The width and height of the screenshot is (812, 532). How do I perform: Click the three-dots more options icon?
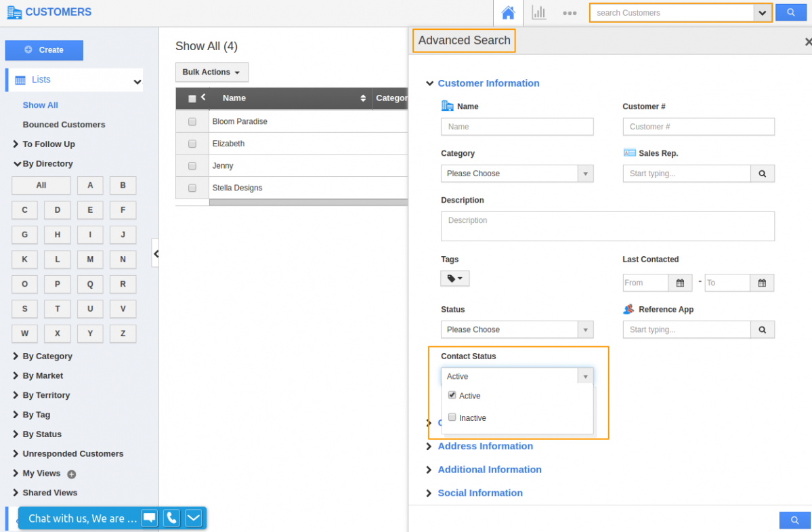click(x=570, y=13)
